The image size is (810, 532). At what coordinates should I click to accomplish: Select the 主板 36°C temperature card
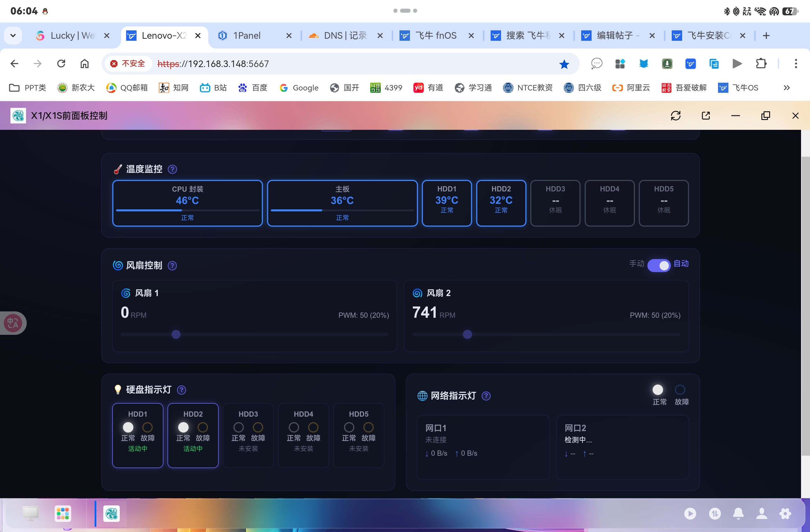[342, 203]
